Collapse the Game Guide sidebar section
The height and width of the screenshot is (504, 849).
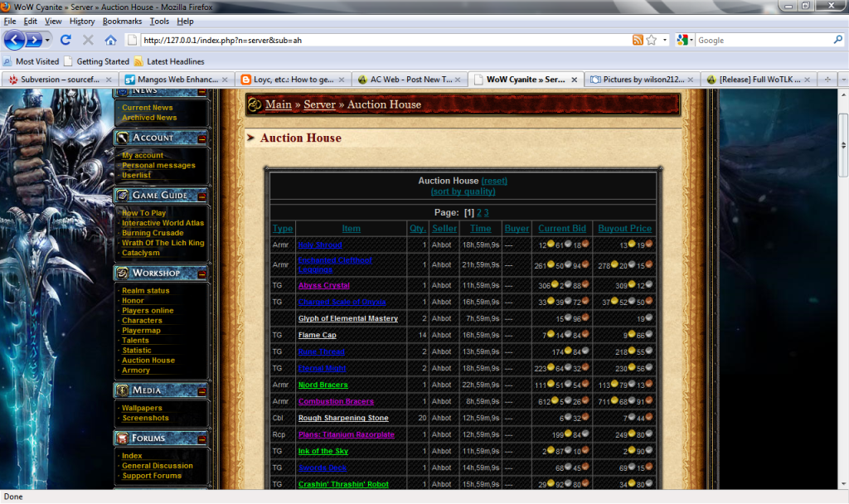pos(202,196)
